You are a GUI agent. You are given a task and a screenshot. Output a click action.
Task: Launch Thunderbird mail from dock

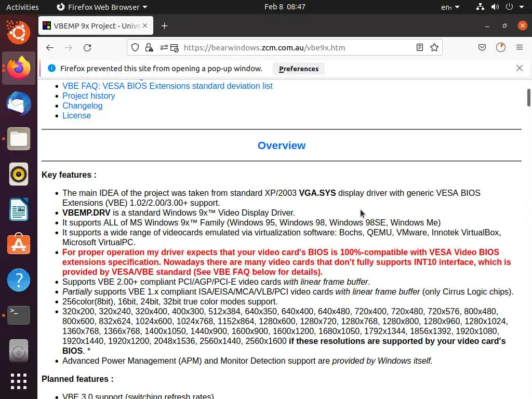pos(19,103)
